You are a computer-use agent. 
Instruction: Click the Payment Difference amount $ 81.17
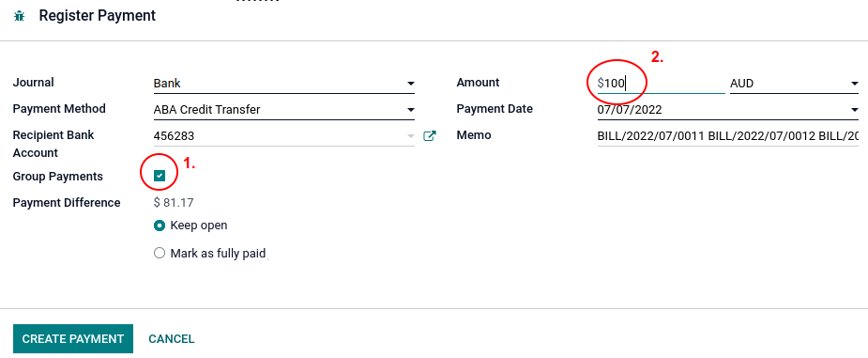click(x=174, y=203)
